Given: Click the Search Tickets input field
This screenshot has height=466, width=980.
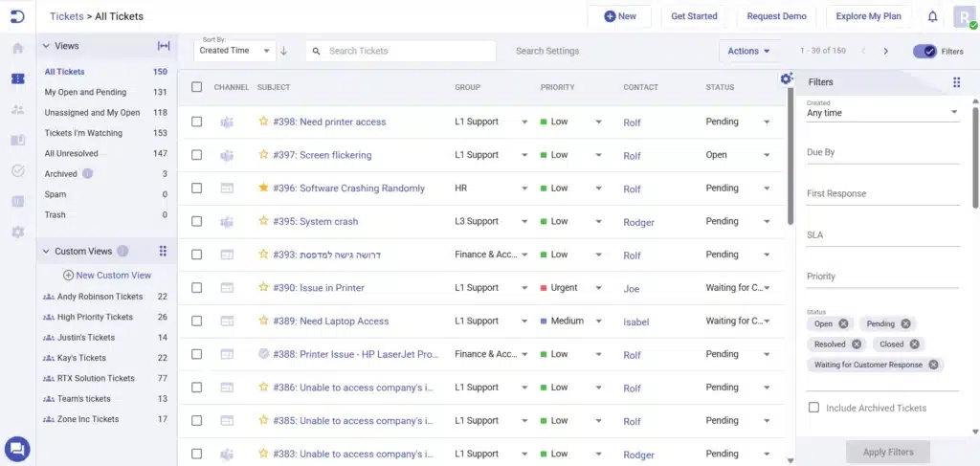Looking at the screenshot, I should point(401,52).
